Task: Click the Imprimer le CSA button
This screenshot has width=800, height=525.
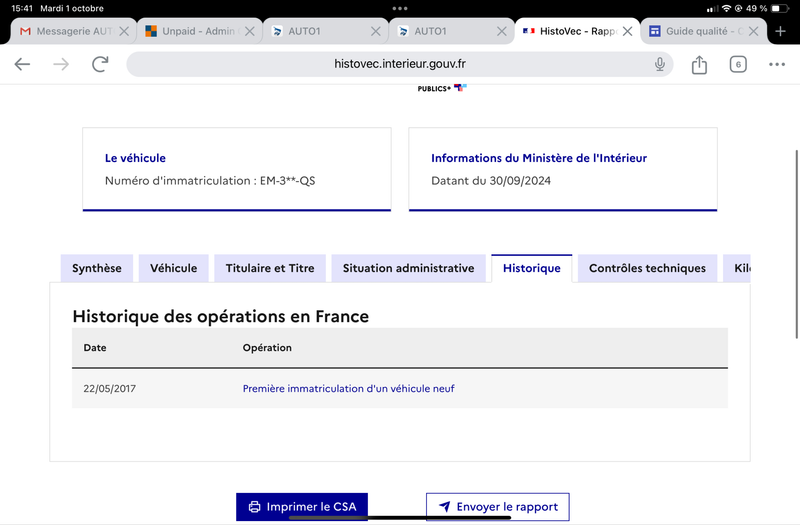Action: point(302,507)
